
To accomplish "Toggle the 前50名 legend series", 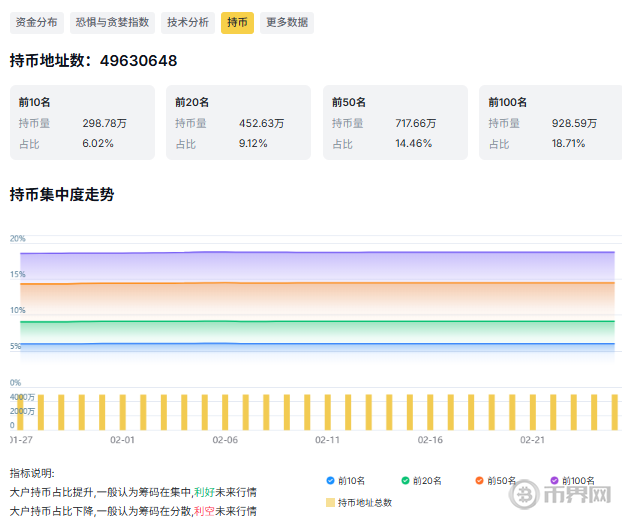I will (x=495, y=481).
